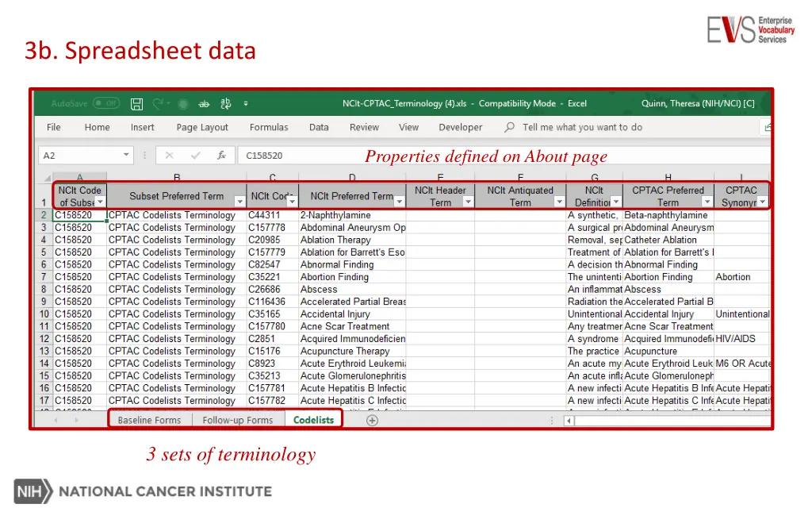The height and width of the screenshot is (508, 812).
Task: Click the Save icon in the title bar
Action: pos(136,104)
